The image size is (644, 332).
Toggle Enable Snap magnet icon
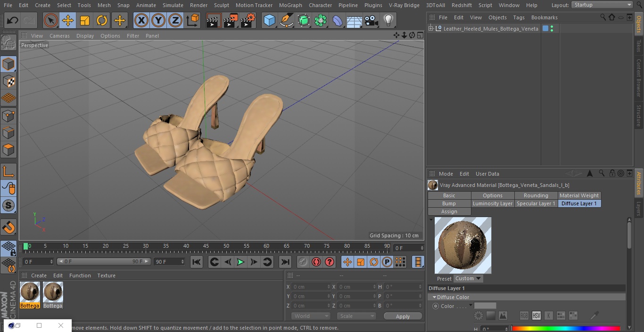point(8,227)
